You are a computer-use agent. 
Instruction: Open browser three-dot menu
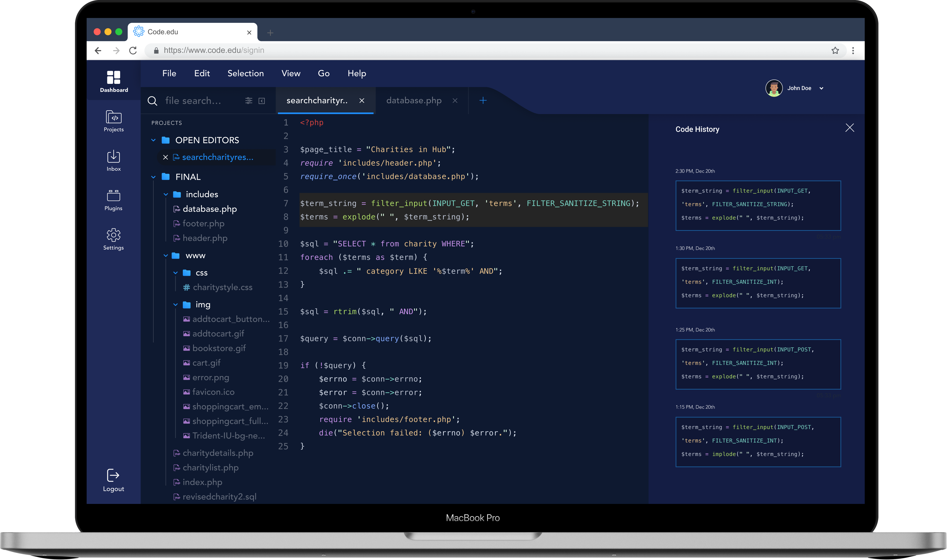pos(853,51)
